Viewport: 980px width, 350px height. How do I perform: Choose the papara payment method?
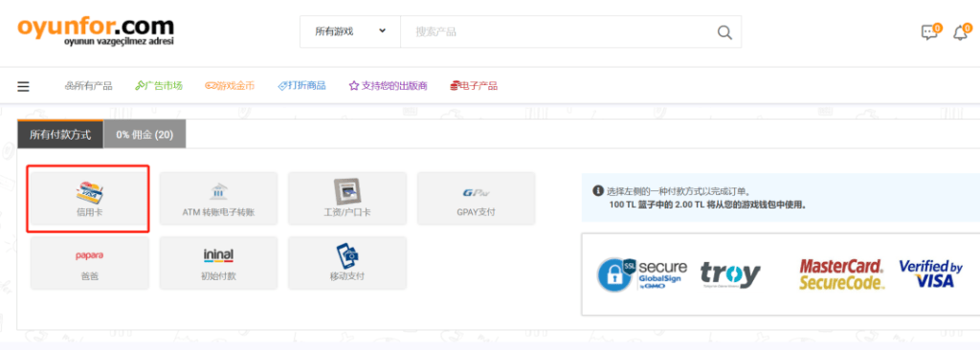click(x=89, y=262)
